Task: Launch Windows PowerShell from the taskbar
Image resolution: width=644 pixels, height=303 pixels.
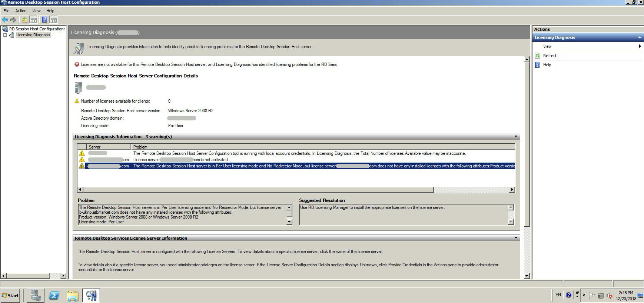Action: pos(54,295)
